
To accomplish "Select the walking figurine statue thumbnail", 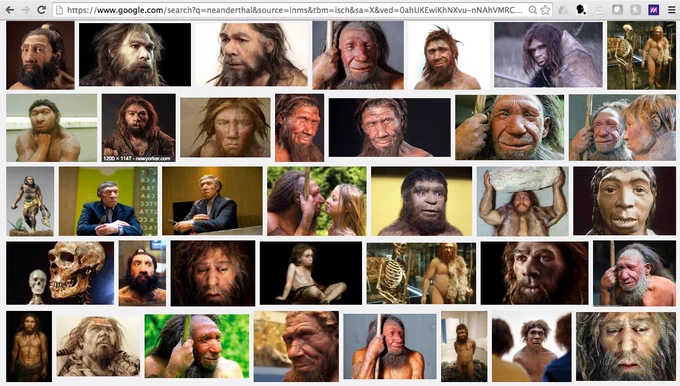I will click(x=30, y=201).
